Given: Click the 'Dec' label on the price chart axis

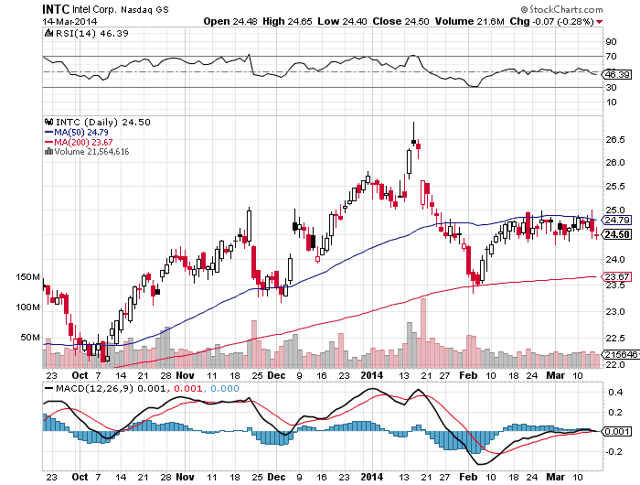Looking at the screenshot, I should (276, 376).
